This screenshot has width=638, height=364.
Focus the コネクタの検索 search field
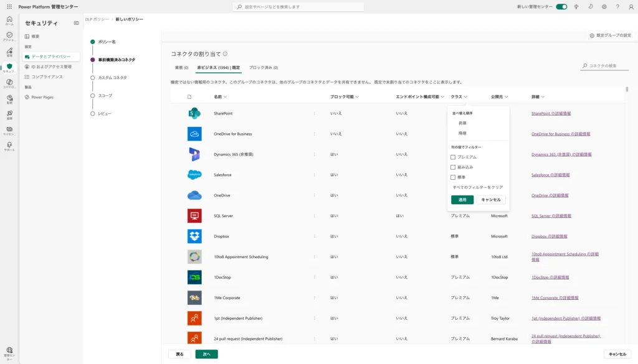click(606, 66)
